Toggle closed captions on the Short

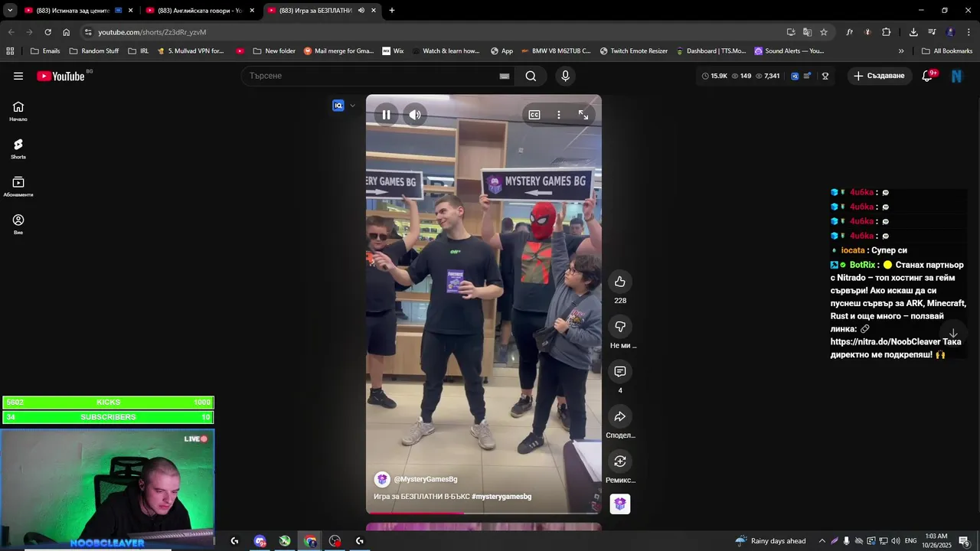[x=534, y=115]
